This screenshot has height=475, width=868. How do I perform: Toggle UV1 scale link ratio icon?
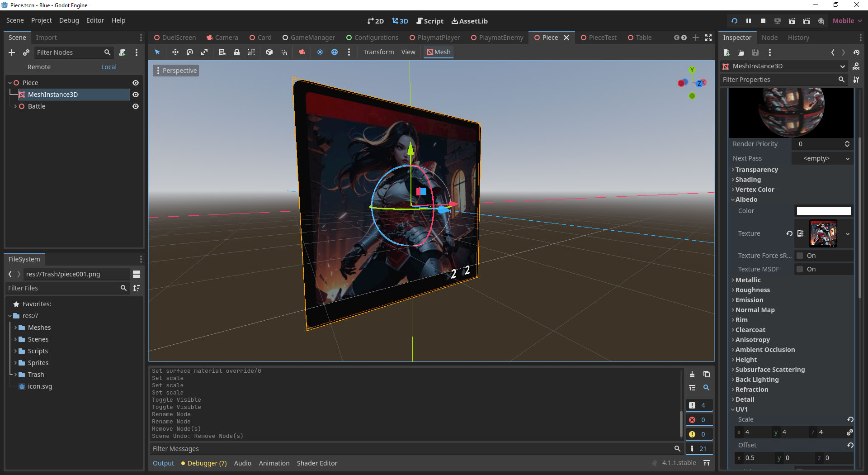pos(849,432)
